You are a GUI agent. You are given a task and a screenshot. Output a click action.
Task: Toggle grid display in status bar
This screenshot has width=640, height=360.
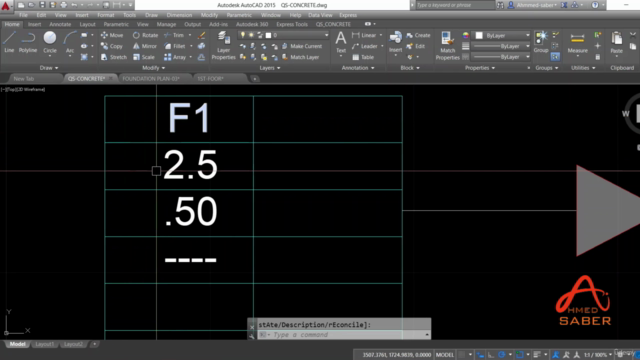coord(461,355)
